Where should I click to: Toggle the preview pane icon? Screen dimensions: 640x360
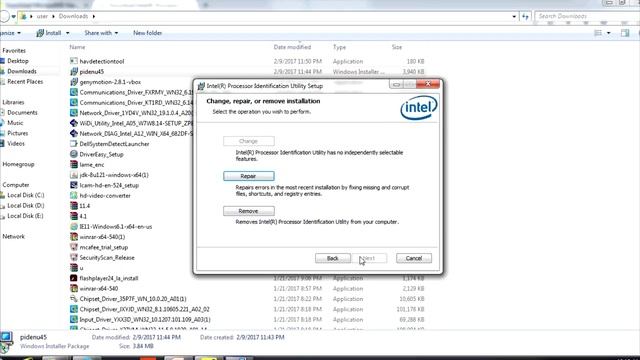point(625,33)
